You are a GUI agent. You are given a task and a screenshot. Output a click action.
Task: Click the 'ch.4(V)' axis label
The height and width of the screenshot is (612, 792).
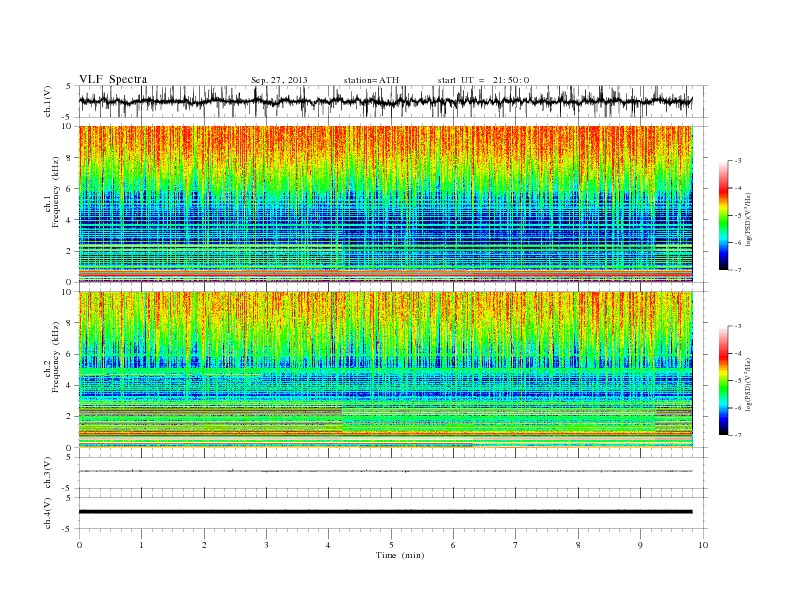coord(48,513)
